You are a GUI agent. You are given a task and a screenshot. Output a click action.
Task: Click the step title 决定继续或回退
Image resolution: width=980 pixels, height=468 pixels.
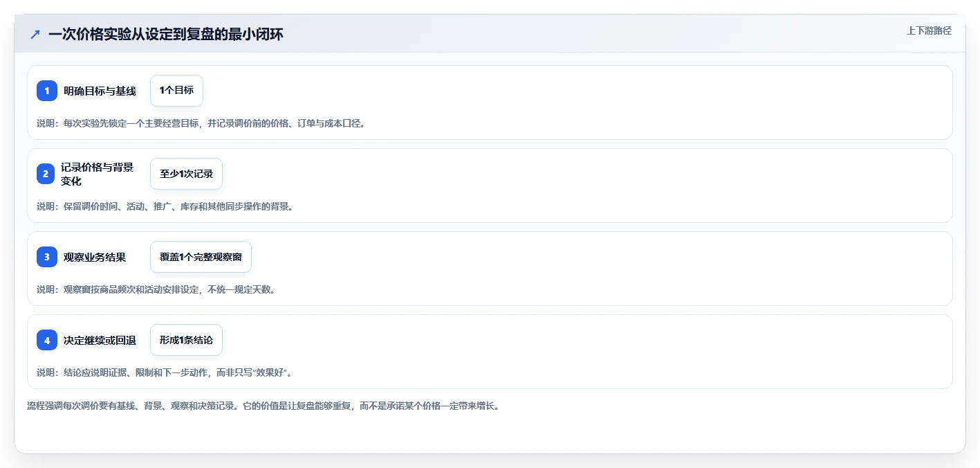coord(100,340)
